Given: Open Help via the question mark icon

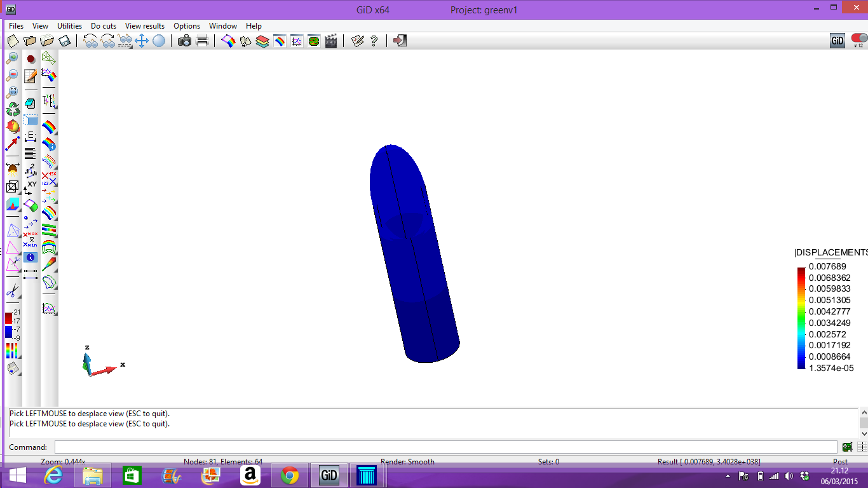Looking at the screenshot, I should point(374,41).
